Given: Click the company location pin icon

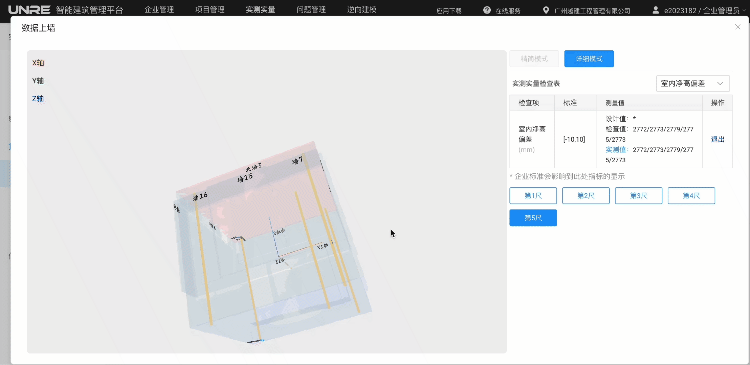Looking at the screenshot, I should pyautogui.click(x=546, y=10).
